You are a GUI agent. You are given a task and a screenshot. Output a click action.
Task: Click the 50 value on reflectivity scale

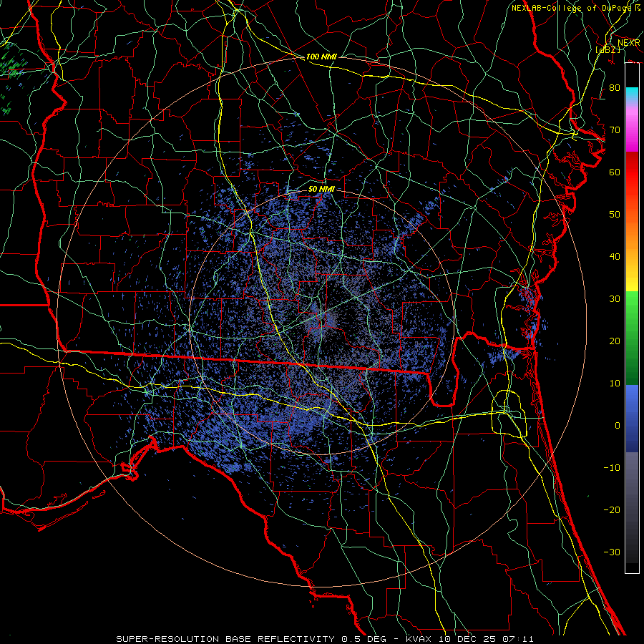pos(615,215)
